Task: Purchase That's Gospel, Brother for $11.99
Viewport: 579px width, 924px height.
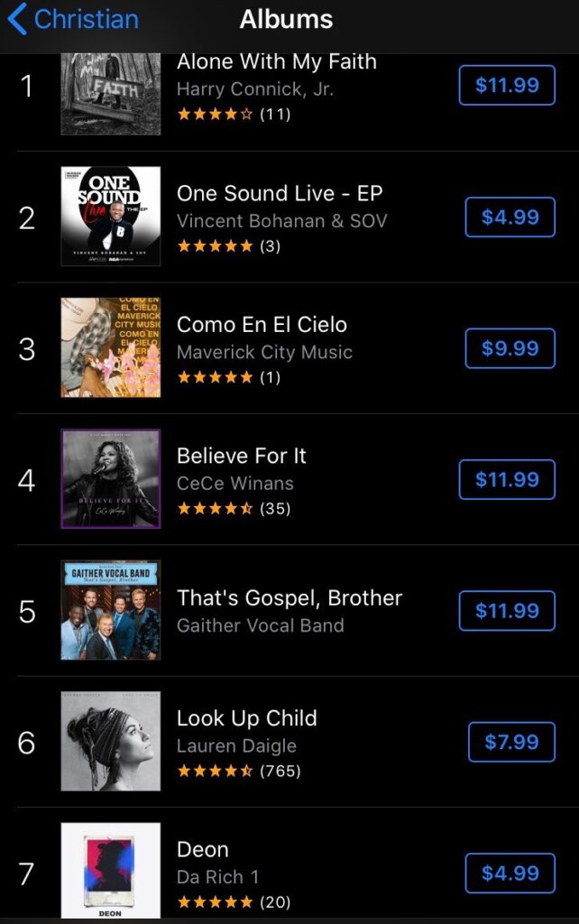Action: tap(507, 611)
